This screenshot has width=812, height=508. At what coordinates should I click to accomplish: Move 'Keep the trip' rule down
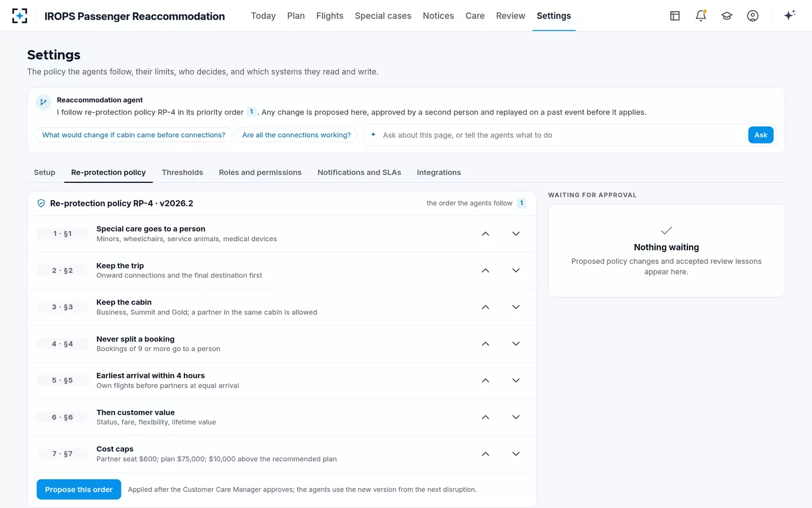[516, 270]
